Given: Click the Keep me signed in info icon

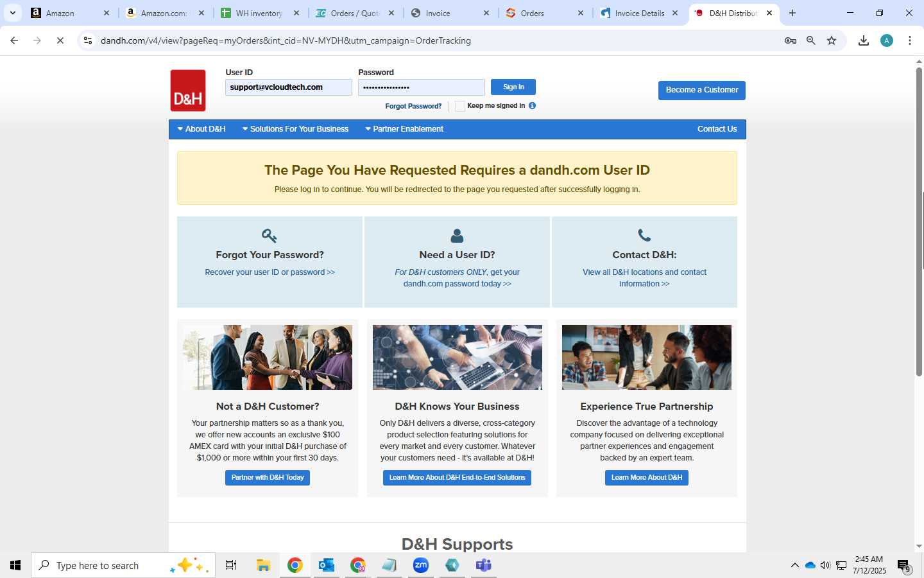Looking at the screenshot, I should [x=532, y=106].
